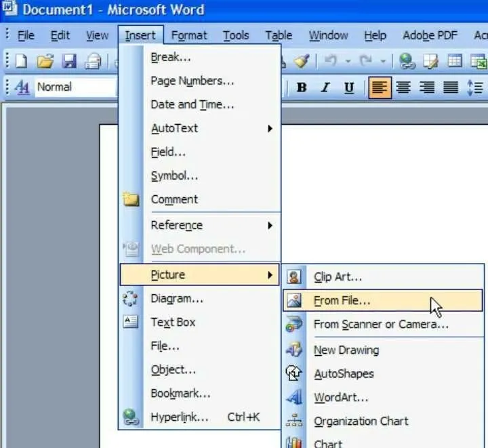Toggle Align Right button
Screen dimensions: 488x448
427,87
